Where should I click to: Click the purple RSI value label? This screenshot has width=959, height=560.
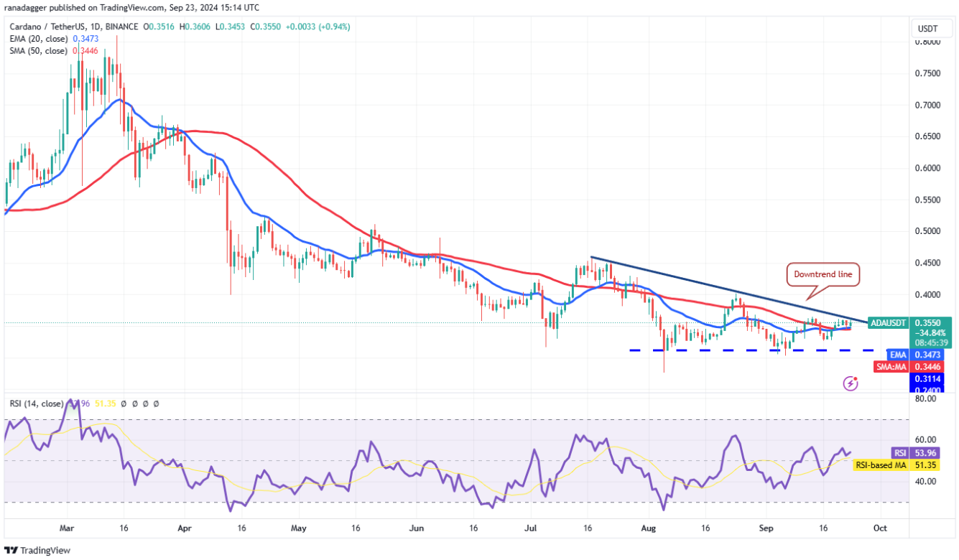point(899,452)
